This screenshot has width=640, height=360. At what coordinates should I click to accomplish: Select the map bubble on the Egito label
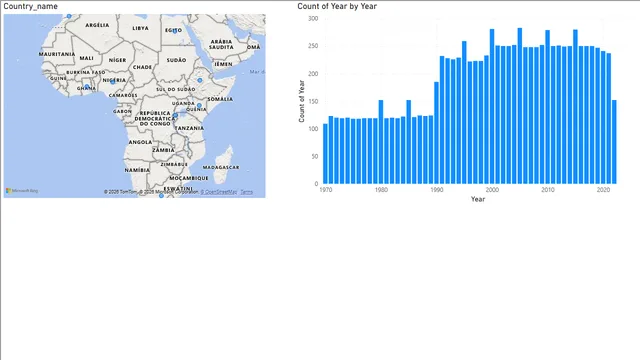(175, 31)
